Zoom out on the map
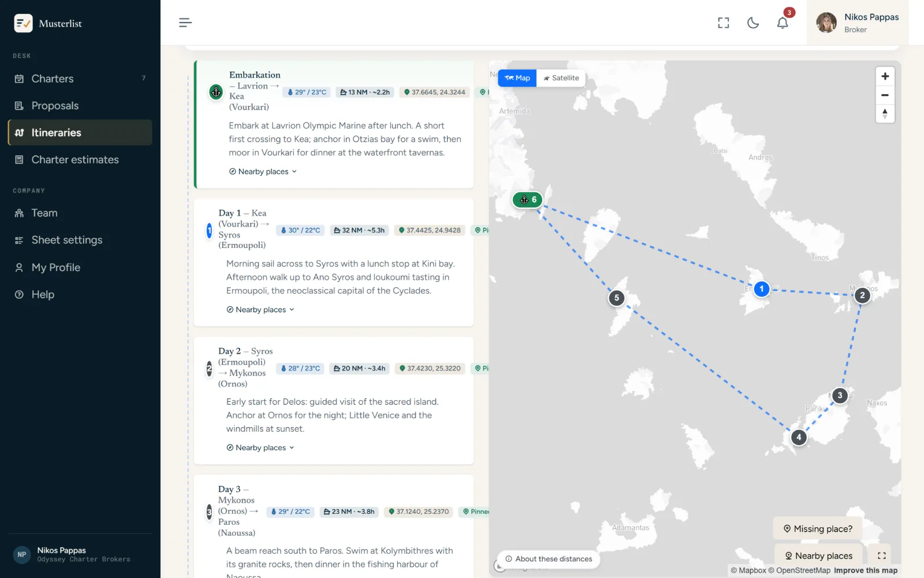 [x=885, y=95]
